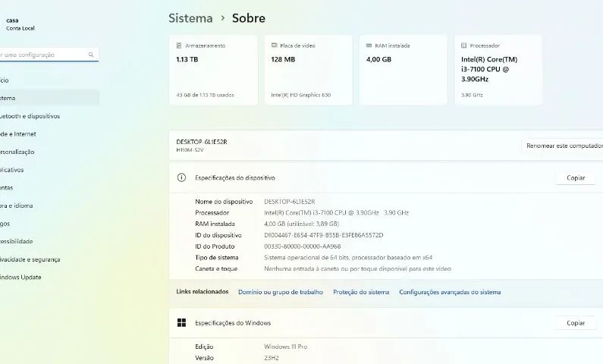Open Acessibilidade in sidebar

pos(49,241)
